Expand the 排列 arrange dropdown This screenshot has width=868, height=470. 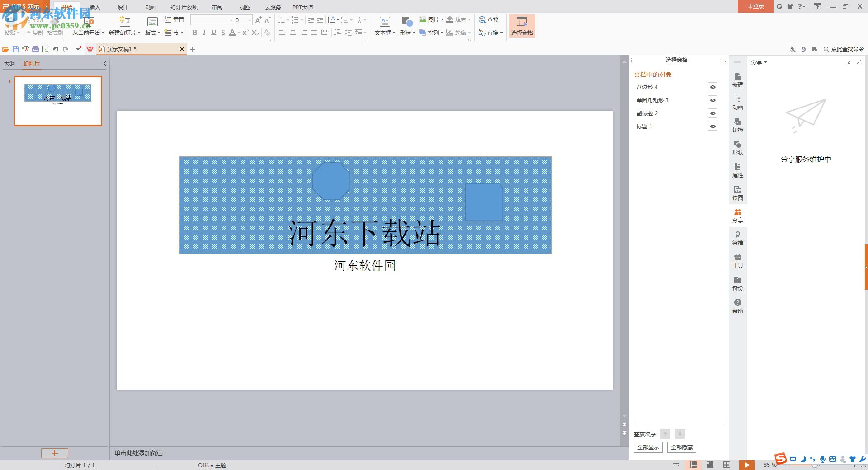[443, 33]
